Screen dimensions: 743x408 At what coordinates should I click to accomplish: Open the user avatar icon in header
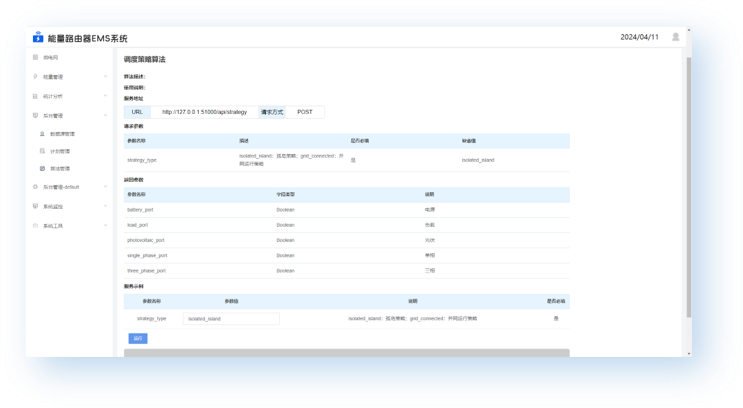(676, 37)
